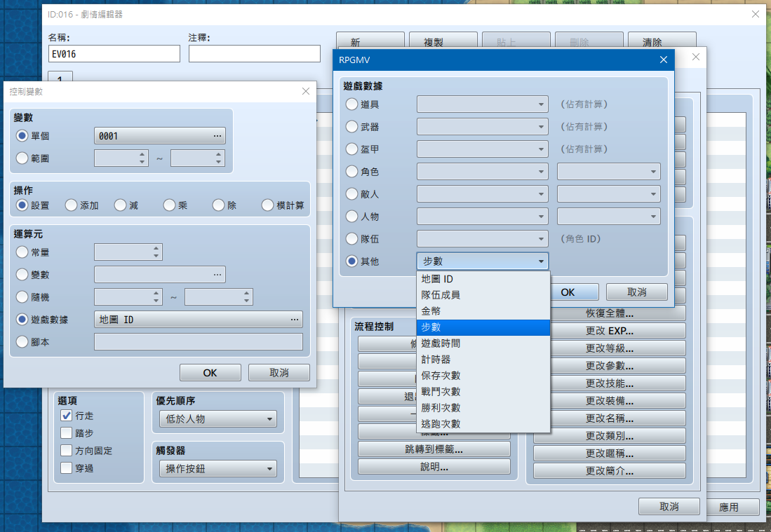The height and width of the screenshot is (532, 771).
Task: Click the 注釋 input field
Action: pos(254,54)
